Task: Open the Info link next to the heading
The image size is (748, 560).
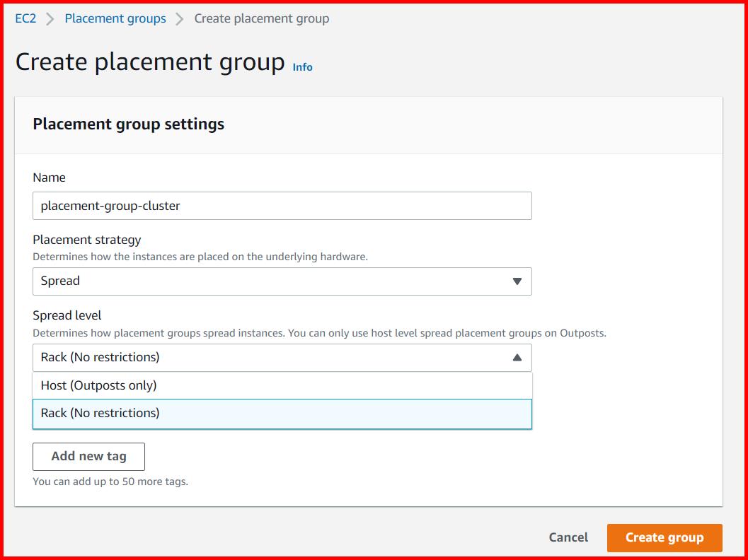Action: tap(302, 66)
